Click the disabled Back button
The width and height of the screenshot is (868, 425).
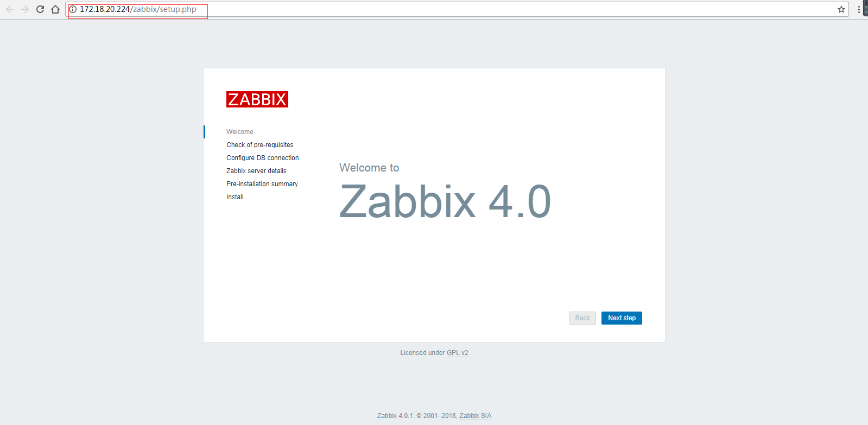[582, 318]
